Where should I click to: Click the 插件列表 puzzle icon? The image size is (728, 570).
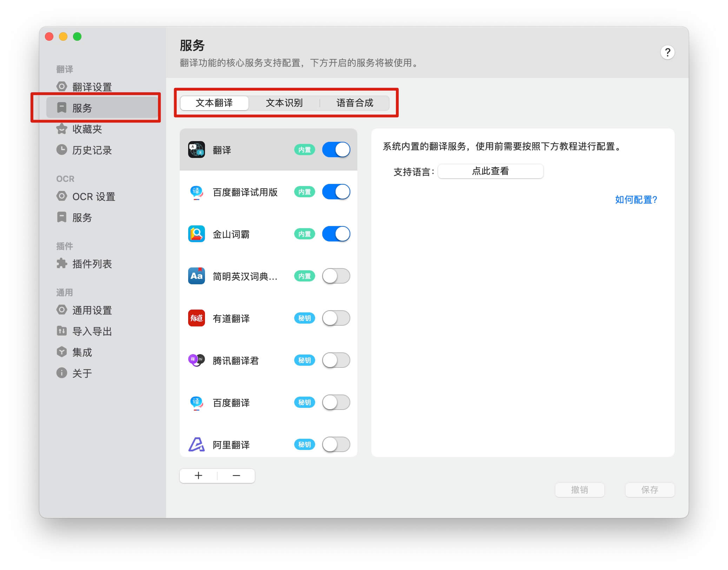tap(62, 264)
